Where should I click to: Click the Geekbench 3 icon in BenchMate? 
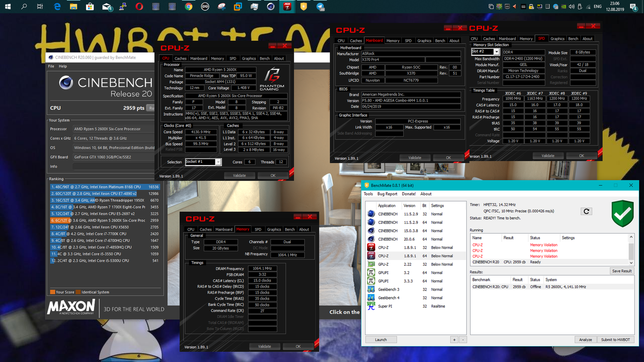pos(371,289)
